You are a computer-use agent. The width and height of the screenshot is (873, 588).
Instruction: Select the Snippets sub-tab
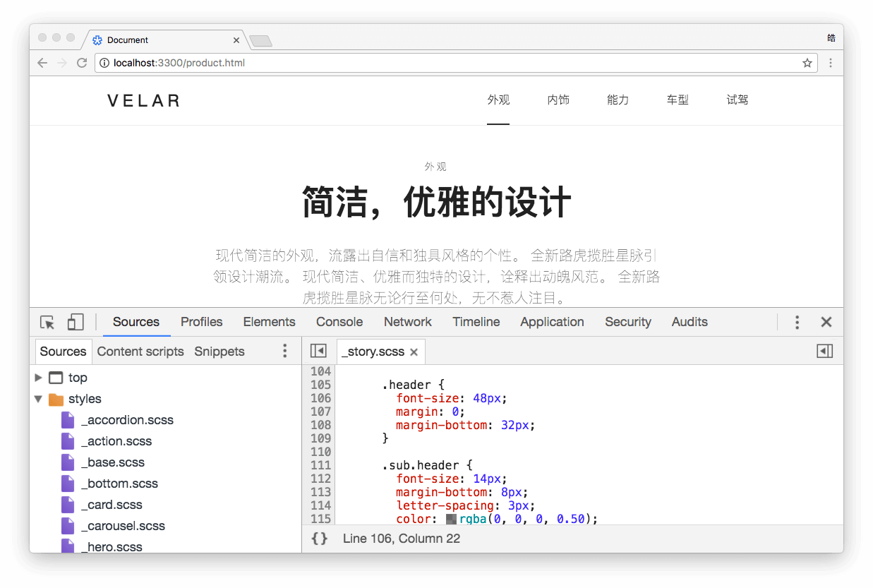click(x=219, y=352)
